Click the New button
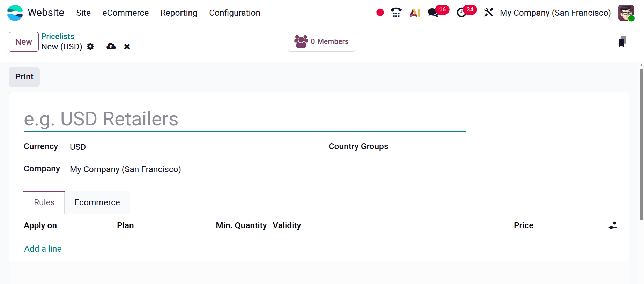The width and height of the screenshot is (644, 284). (x=24, y=42)
